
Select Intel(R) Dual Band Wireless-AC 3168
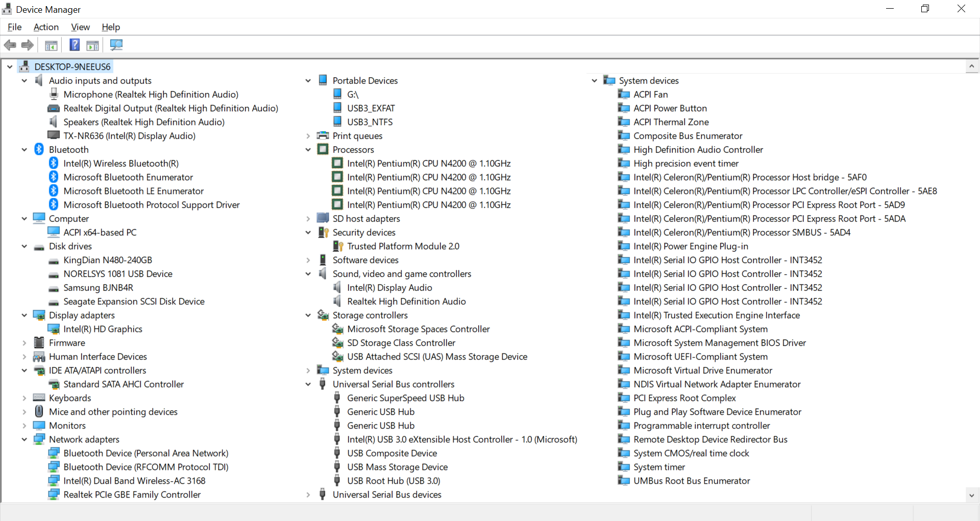[x=134, y=481]
